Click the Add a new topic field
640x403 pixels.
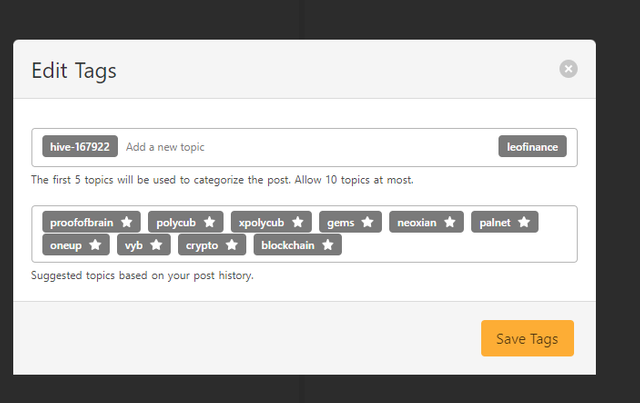click(x=306, y=147)
